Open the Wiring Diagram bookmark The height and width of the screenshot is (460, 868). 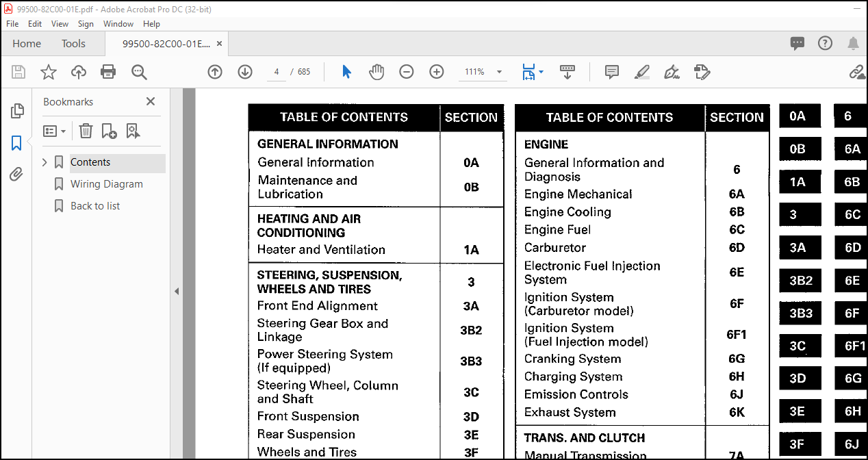[x=107, y=184]
